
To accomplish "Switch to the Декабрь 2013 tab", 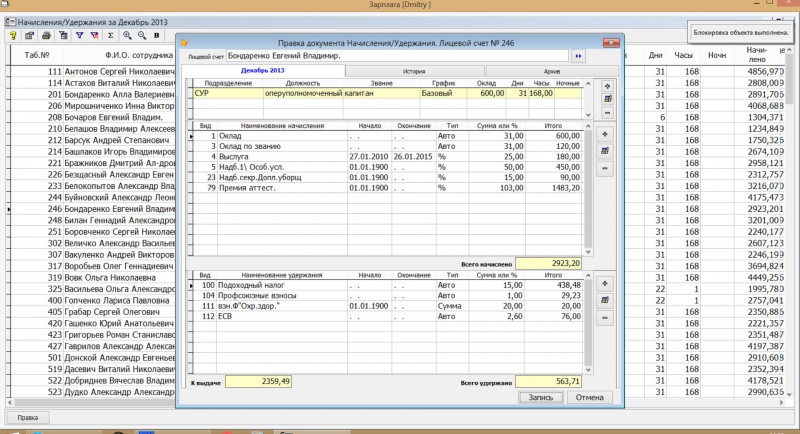I will pos(263,71).
